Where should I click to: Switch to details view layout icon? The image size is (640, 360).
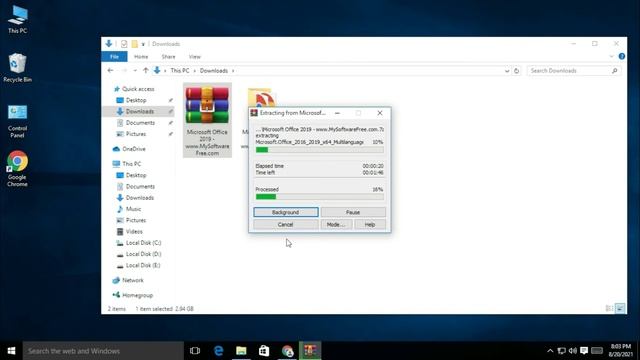[x=609, y=309]
